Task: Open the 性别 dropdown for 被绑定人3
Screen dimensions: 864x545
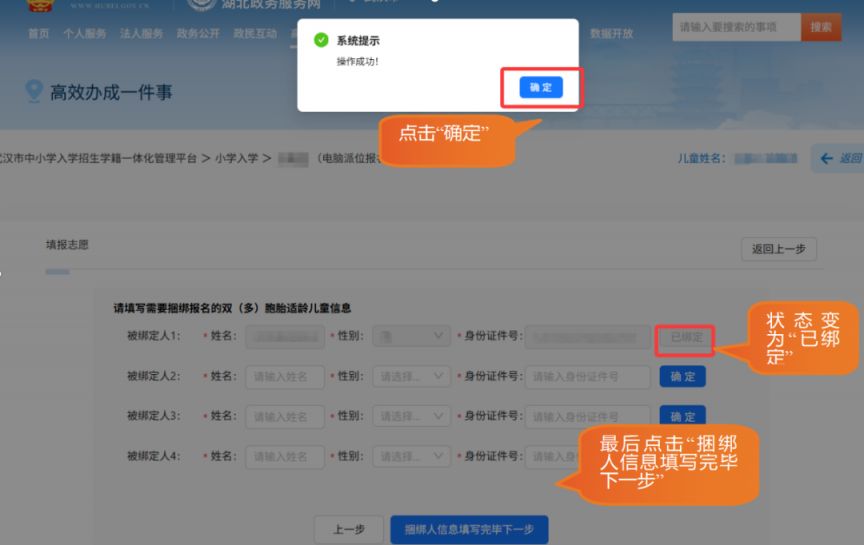Action: (x=412, y=417)
